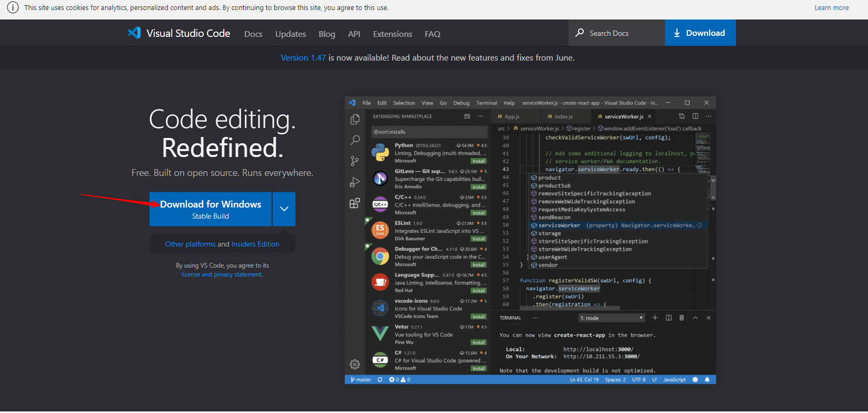Viewport: 868px width, 413px height.
Task: Click the extensions filter list icon
Action: click(467, 116)
